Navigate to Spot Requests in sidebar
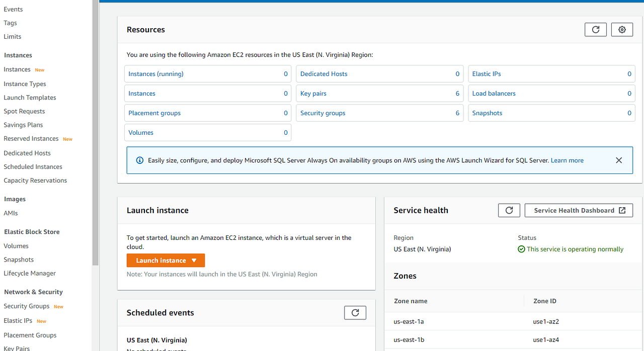 24,111
